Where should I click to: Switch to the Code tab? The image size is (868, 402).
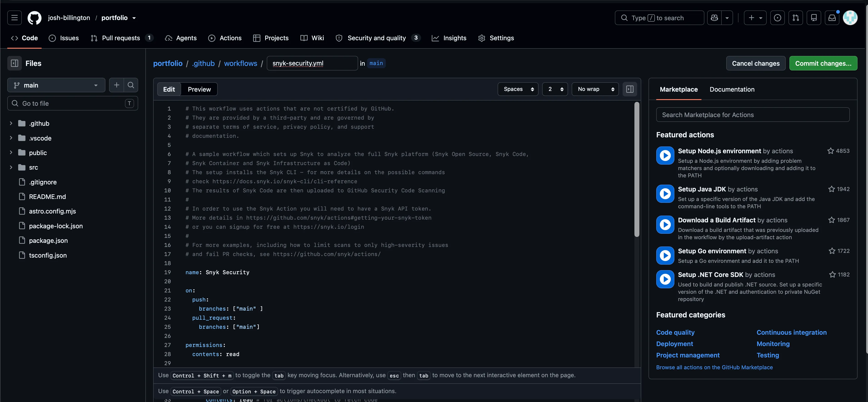25,38
